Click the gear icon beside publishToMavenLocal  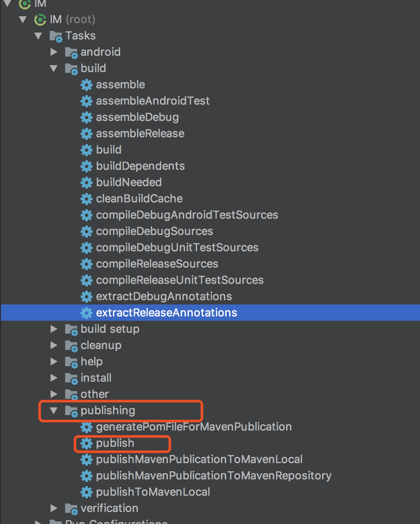[86, 492]
